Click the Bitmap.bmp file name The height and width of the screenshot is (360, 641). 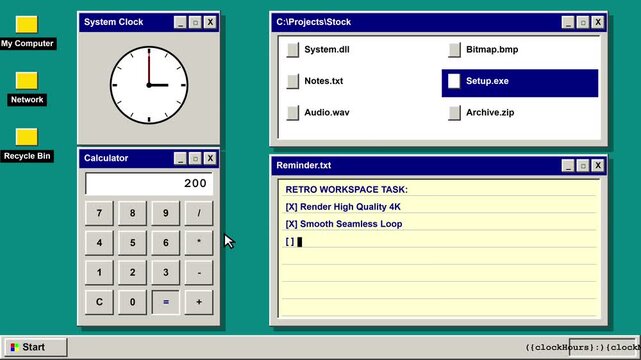492,50
